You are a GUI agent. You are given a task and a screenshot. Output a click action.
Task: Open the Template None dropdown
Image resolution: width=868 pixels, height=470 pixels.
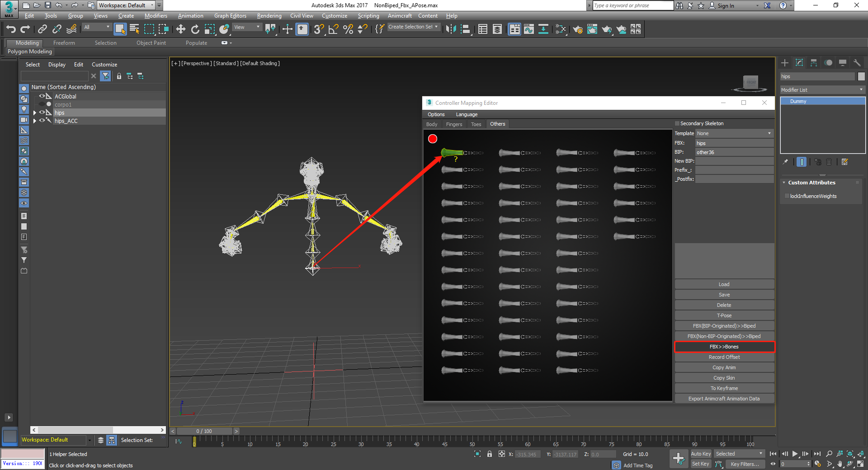tap(734, 133)
